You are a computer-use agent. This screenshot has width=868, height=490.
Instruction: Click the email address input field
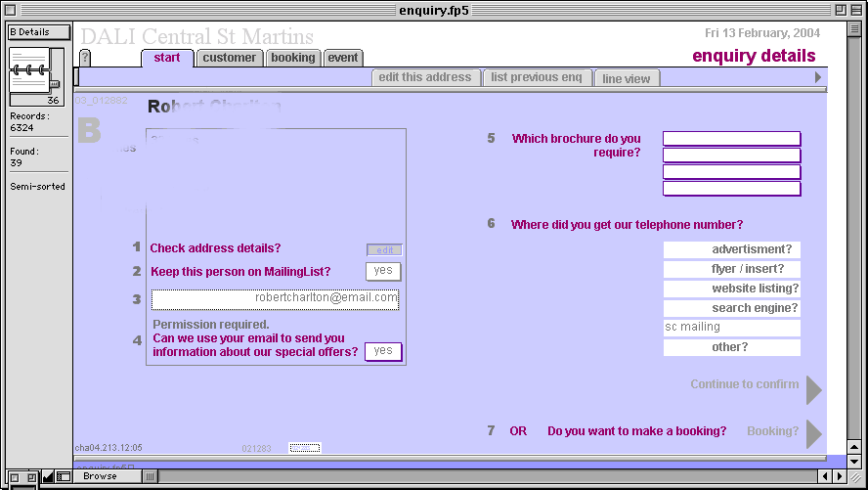coord(275,298)
